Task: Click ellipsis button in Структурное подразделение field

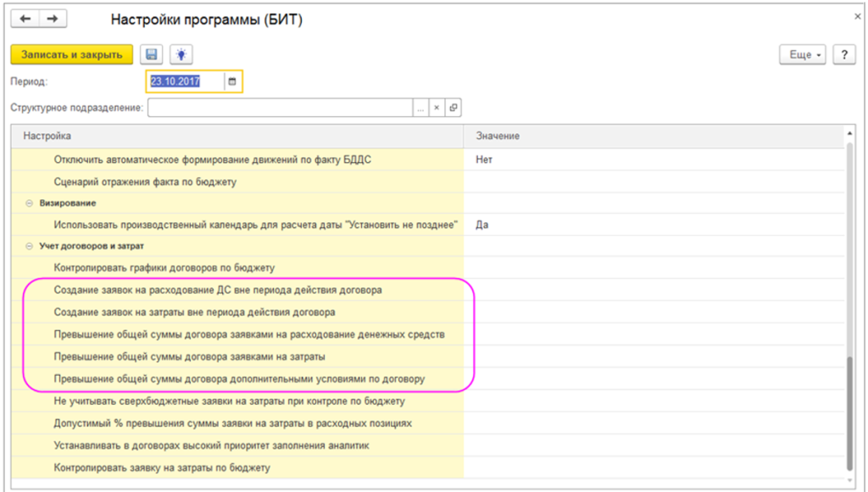Action: click(x=420, y=108)
